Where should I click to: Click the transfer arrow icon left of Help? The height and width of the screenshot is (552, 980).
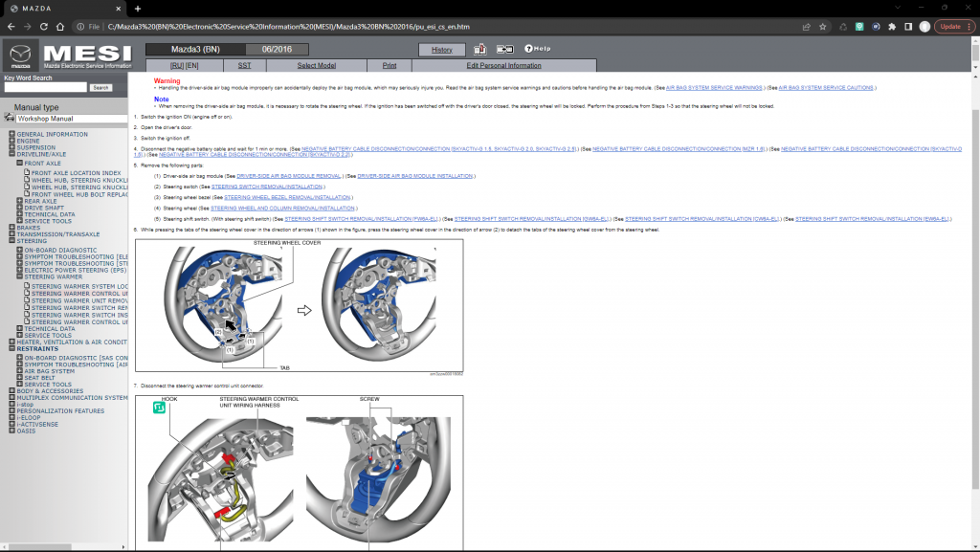[x=504, y=49]
